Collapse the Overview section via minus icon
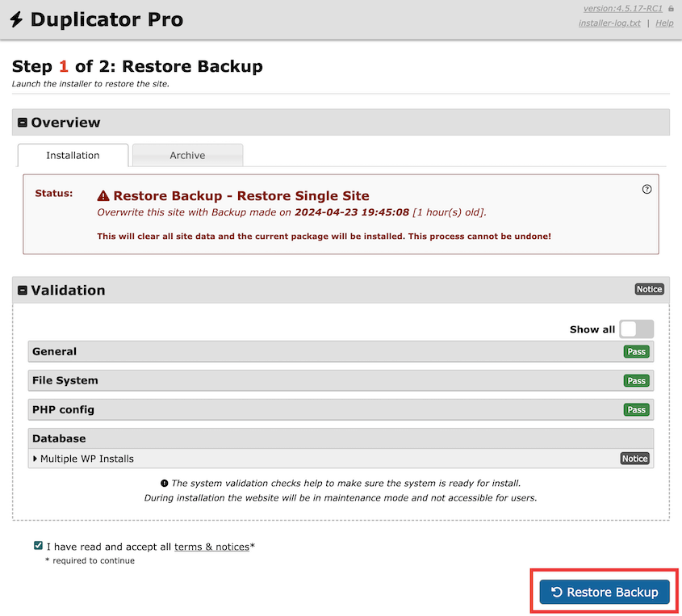 [x=22, y=122]
